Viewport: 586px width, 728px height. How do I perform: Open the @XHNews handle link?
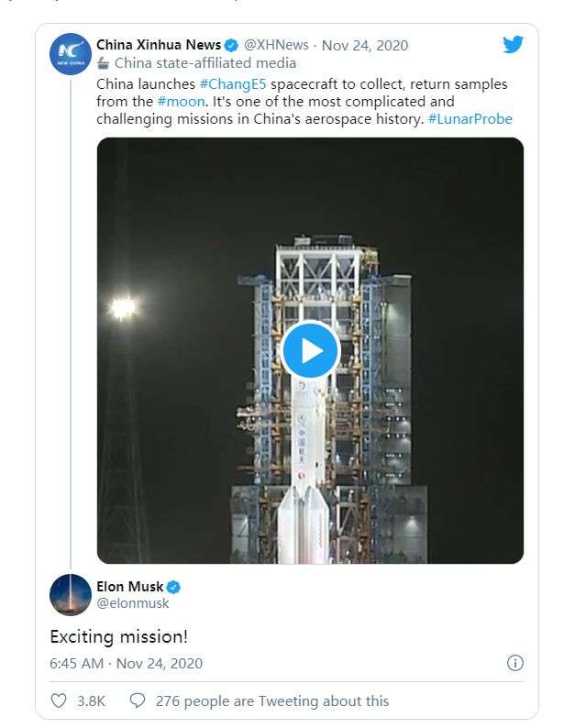[276, 45]
